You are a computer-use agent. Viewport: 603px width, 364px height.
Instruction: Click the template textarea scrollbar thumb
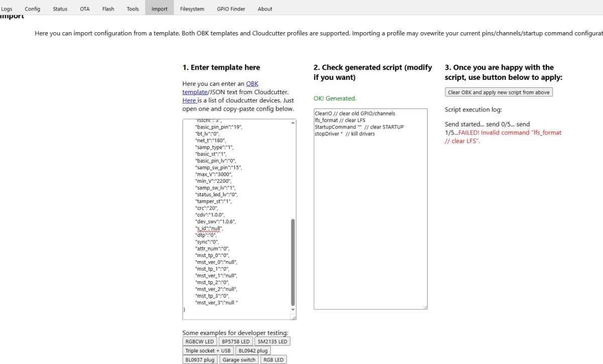point(293,262)
